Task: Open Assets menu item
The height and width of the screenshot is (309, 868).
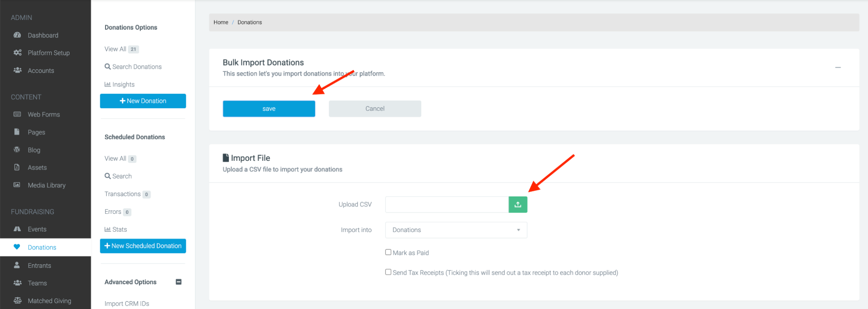Action: point(37,167)
